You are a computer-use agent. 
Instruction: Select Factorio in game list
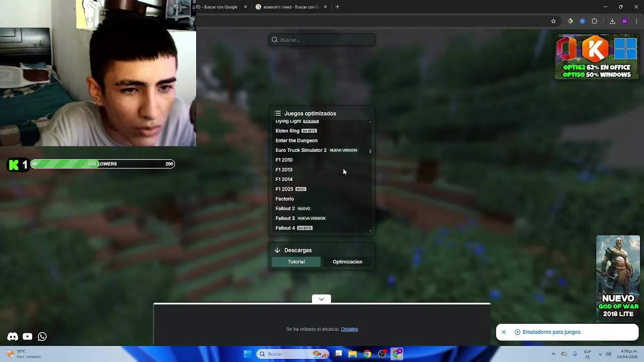pyautogui.click(x=285, y=199)
